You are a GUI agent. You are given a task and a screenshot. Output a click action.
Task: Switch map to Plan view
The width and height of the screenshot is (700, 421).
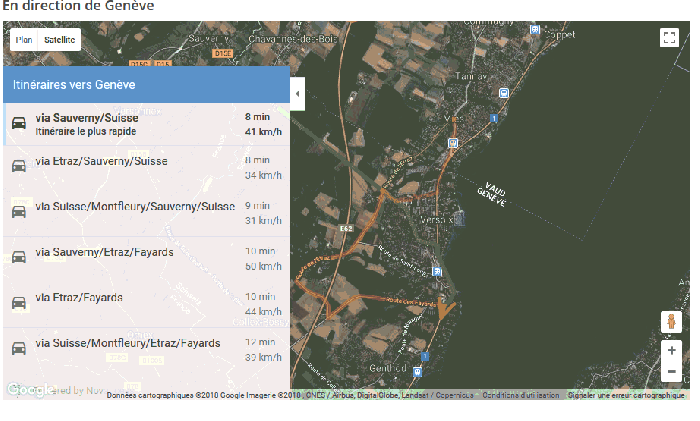(24, 40)
